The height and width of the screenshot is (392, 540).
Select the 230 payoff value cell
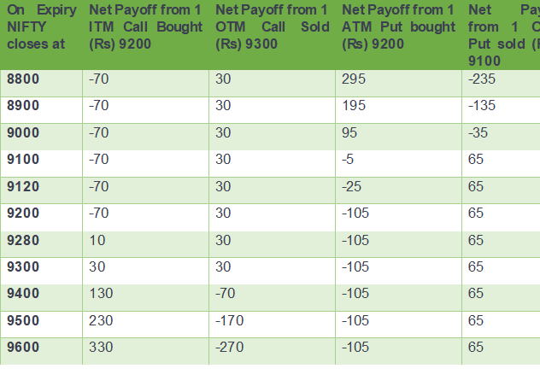click(100, 320)
